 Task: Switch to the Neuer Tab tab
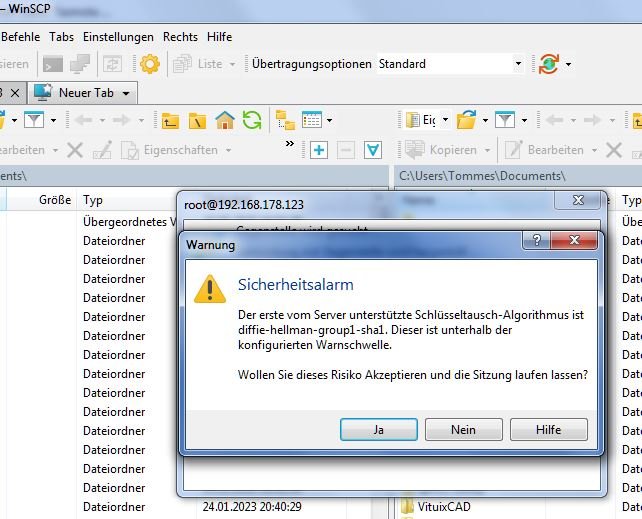point(85,93)
